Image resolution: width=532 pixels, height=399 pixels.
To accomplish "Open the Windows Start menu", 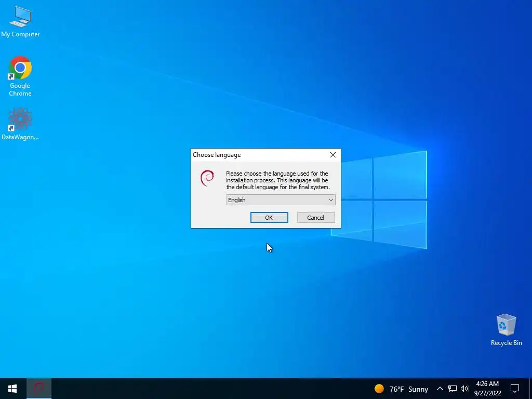I will 12,389.
